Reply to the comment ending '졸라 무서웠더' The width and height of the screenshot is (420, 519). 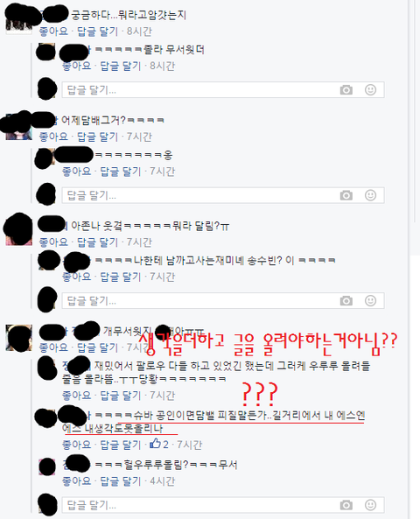(121, 66)
